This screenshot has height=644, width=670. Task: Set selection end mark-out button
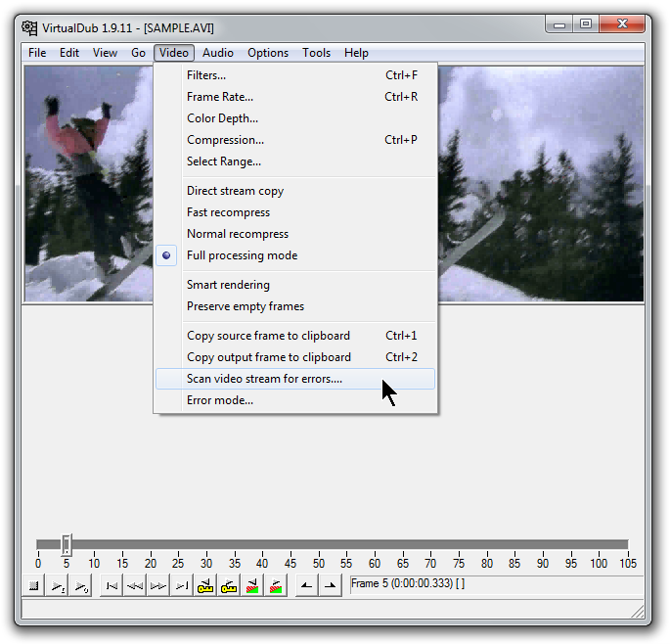[330, 586]
